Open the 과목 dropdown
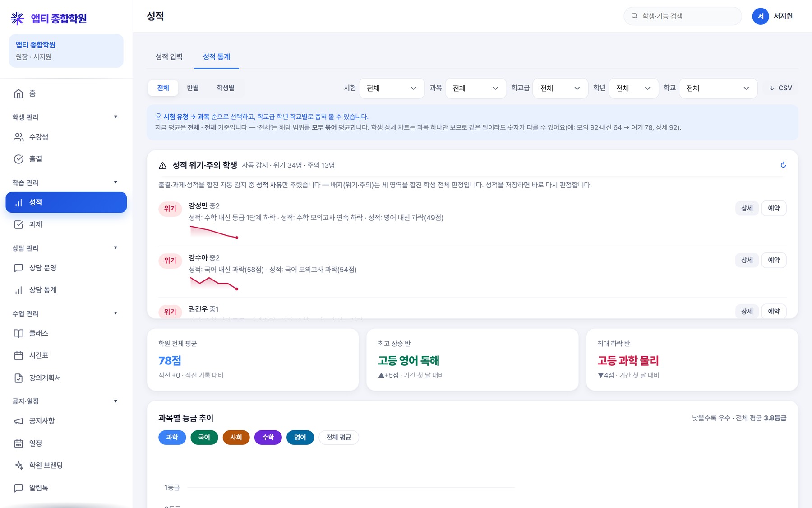The width and height of the screenshot is (812, 508). (x=475, y=88)
